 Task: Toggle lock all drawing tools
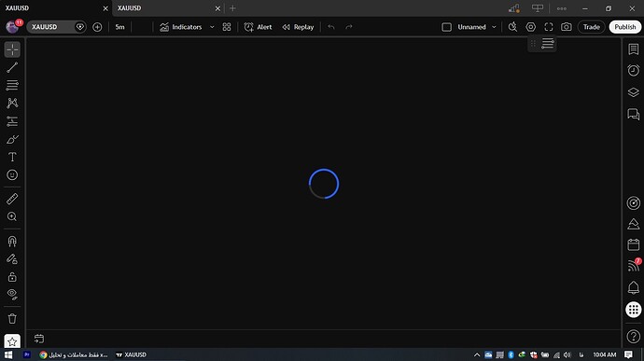point(12,277)
